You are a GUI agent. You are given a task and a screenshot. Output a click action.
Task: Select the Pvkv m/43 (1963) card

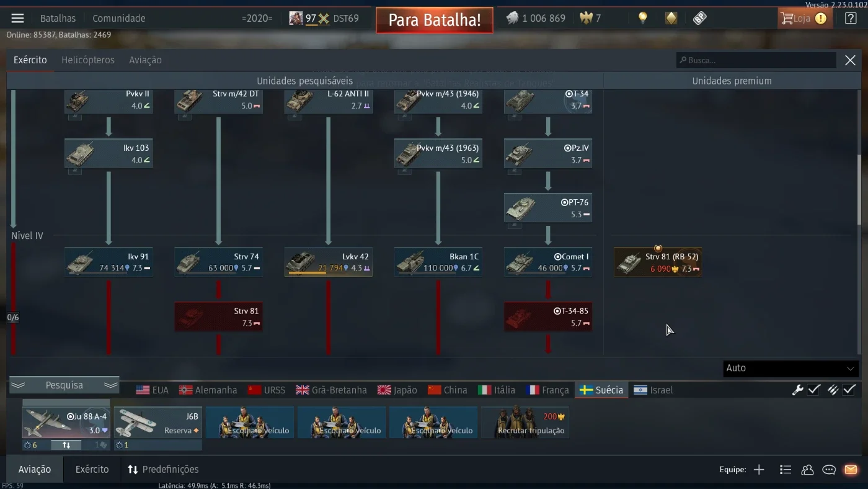438,154
